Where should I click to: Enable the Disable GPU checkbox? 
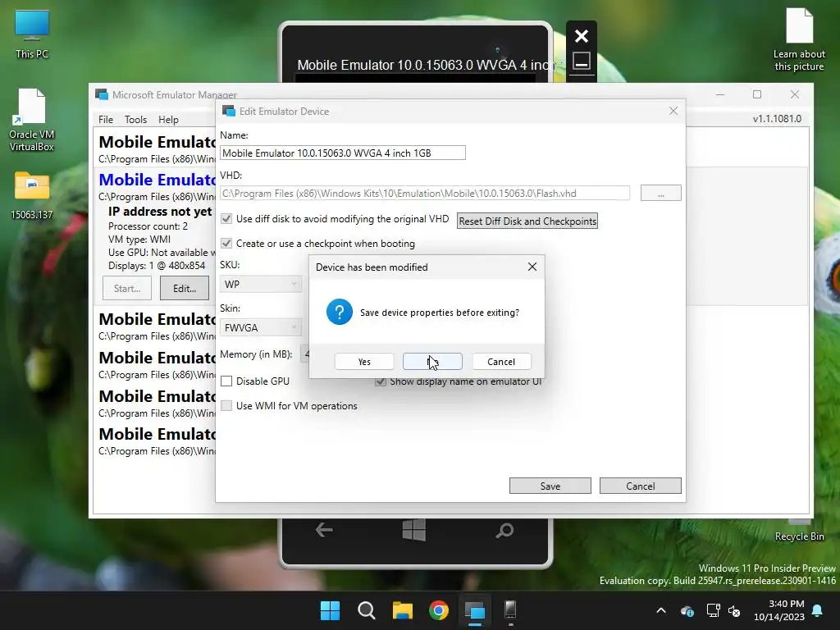(226, 381)
